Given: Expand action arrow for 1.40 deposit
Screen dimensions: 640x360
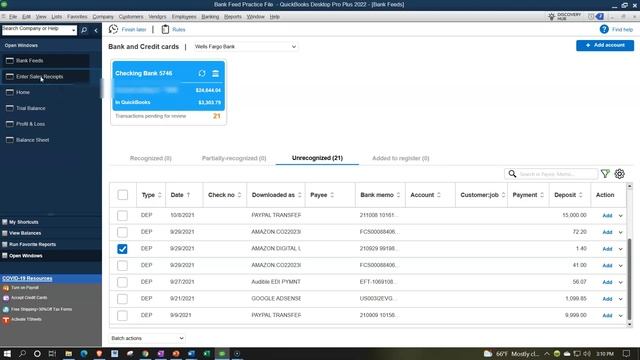Looking at the screenshot, I should (x=620, y=249).
